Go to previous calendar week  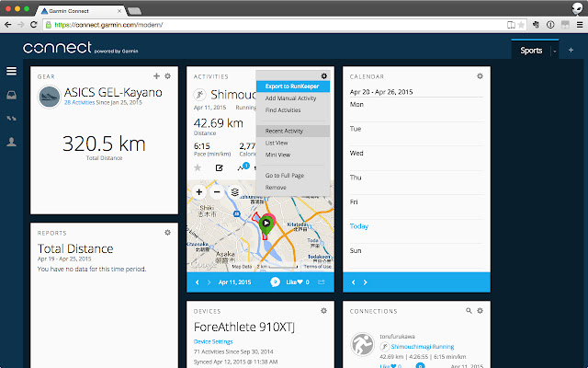tap(353, 282)
